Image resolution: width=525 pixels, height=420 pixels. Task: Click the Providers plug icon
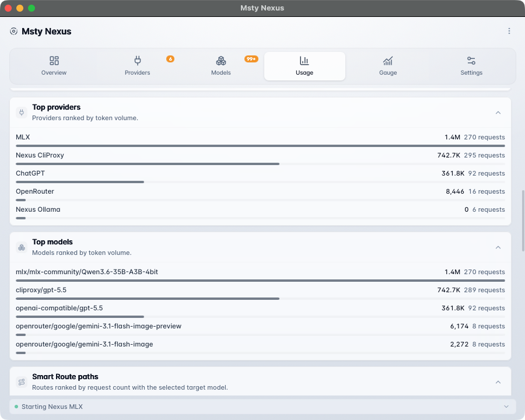(x=138, y=61)
